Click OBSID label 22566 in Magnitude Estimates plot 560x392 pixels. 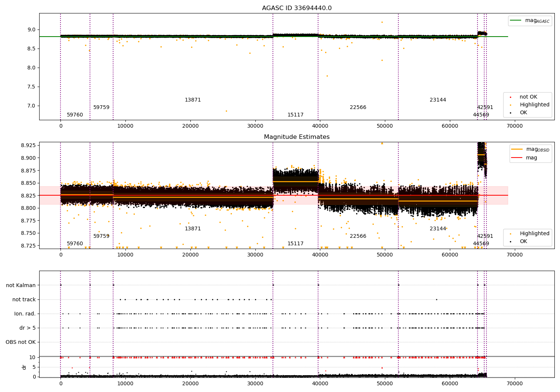358,236
